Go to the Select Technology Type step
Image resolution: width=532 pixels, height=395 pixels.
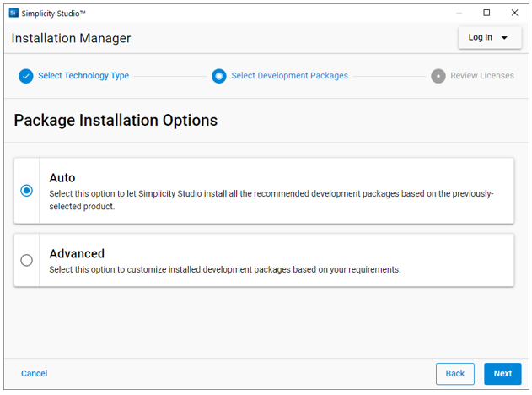(x=83, y=76)
